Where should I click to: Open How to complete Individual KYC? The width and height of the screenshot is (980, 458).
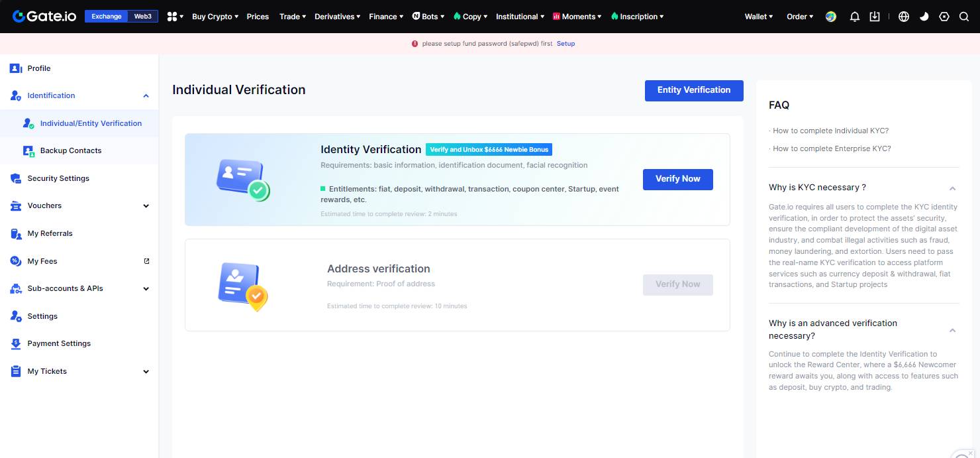coord(830,131)
